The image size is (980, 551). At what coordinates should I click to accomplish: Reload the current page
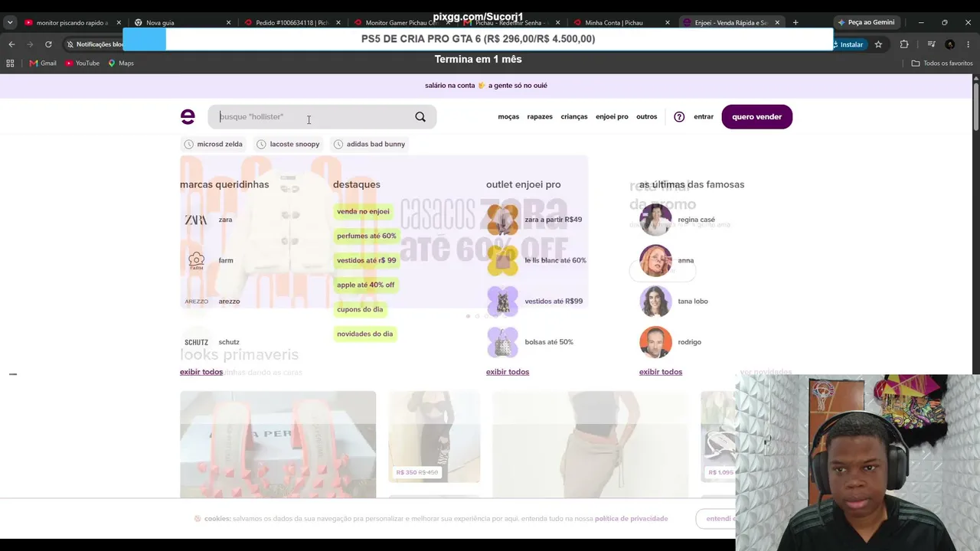point(48,44)
